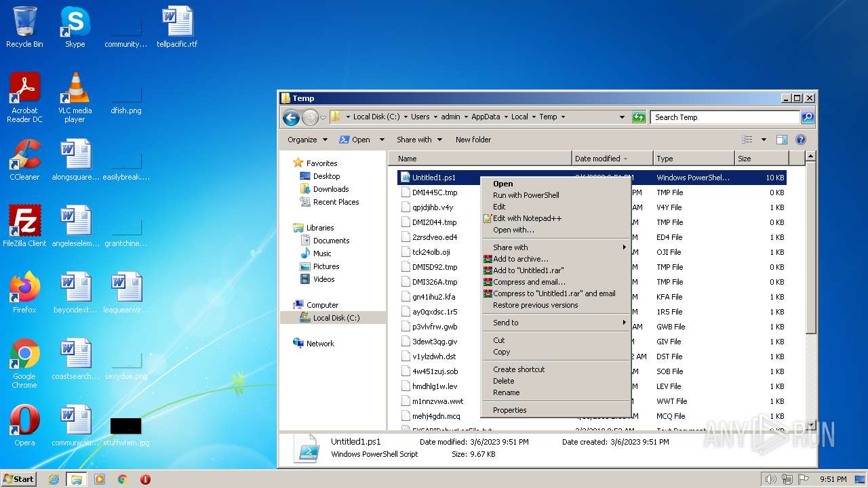Viewport: 868px width, 488px height.
Task: Choose Run with PowerShell
Action: point(556,195)
